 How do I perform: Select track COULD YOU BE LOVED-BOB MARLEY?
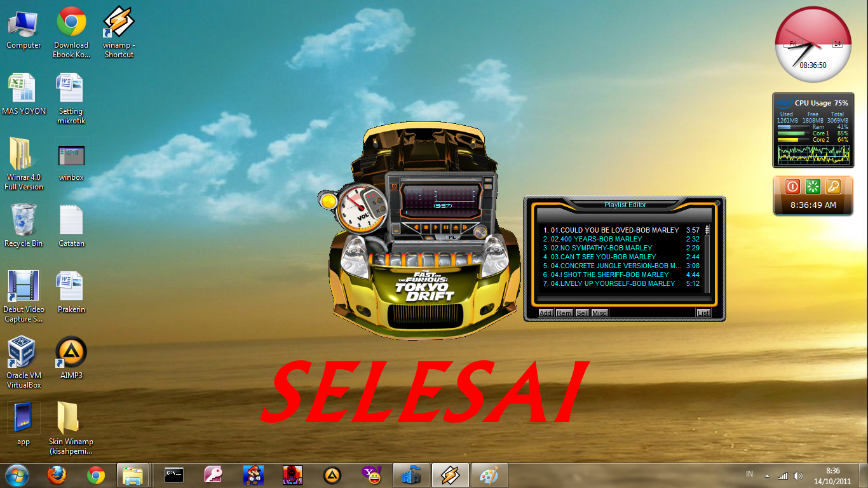coord(621,230)
